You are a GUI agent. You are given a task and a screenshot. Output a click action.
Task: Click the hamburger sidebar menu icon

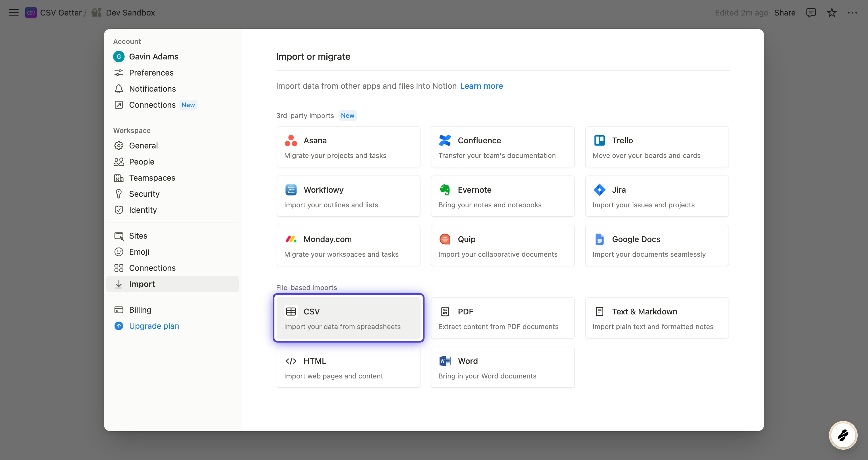click(13, 13)
